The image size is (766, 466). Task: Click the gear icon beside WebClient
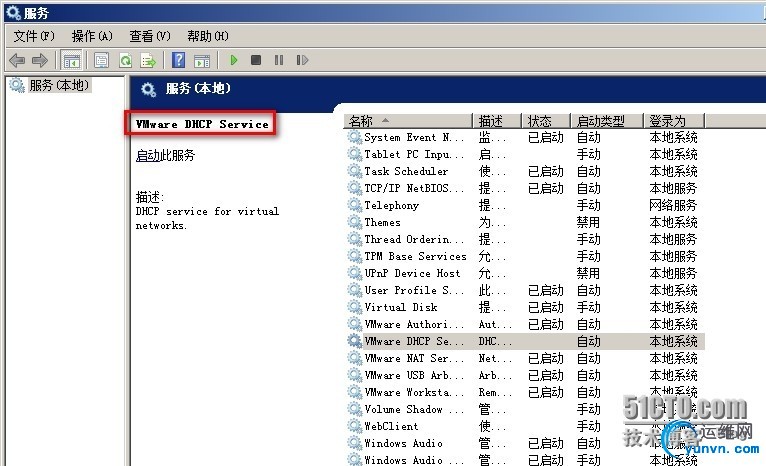click(354, 426)
